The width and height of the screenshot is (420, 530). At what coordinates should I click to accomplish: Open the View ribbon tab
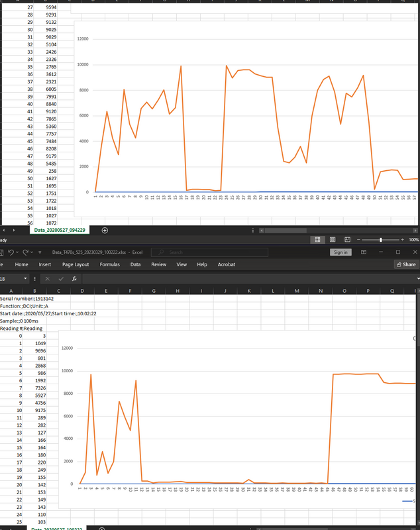(182, 264)
